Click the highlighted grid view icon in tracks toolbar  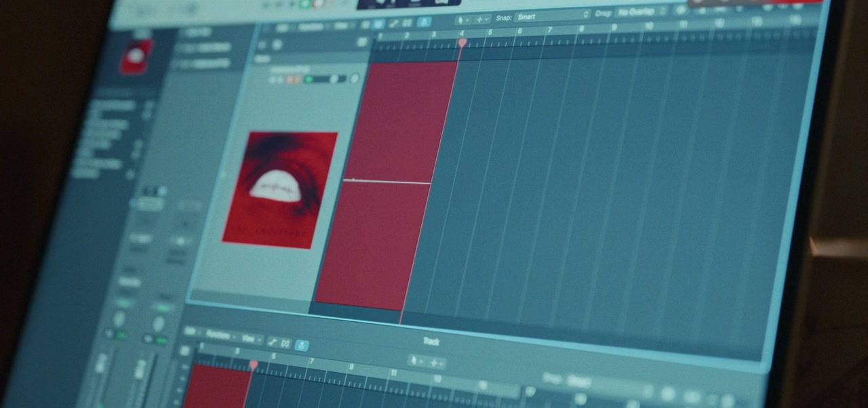[x=378, y=24]
